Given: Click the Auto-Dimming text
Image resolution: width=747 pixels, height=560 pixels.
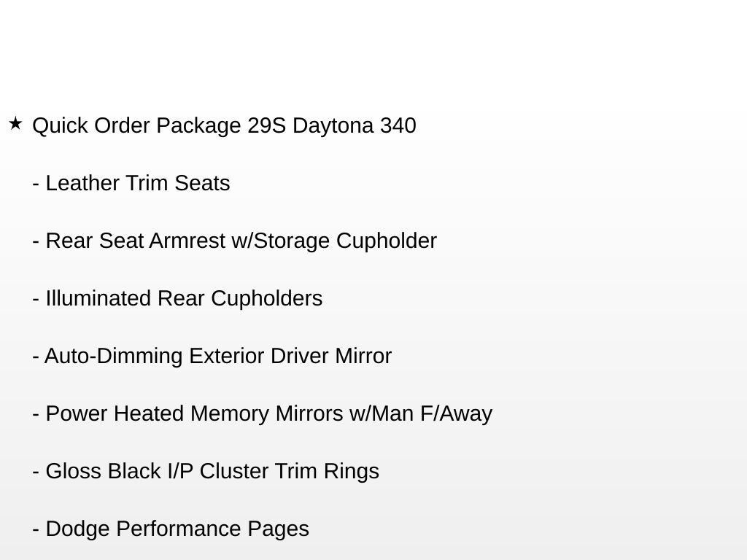Looking at the screenshot, I should (113, 357).
